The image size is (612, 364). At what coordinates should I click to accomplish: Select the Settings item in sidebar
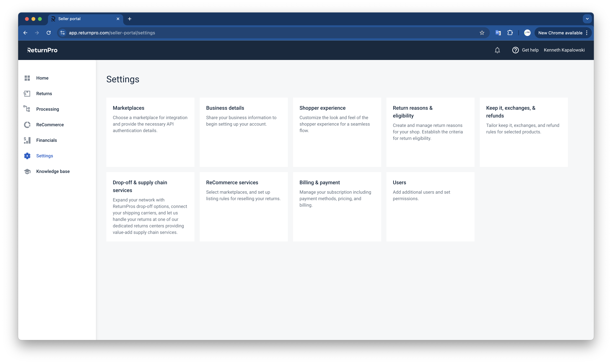click(x=44, y=156)
